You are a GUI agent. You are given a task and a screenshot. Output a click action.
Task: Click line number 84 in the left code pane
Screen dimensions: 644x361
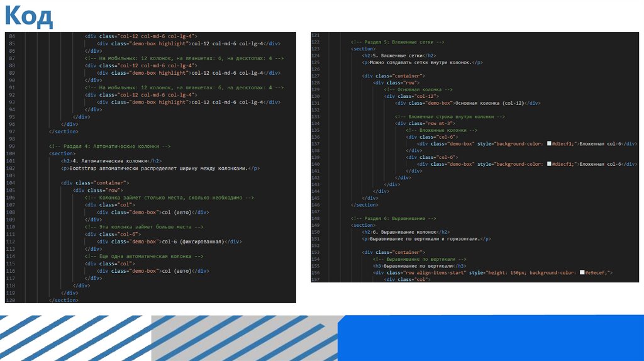pos(11,36)
